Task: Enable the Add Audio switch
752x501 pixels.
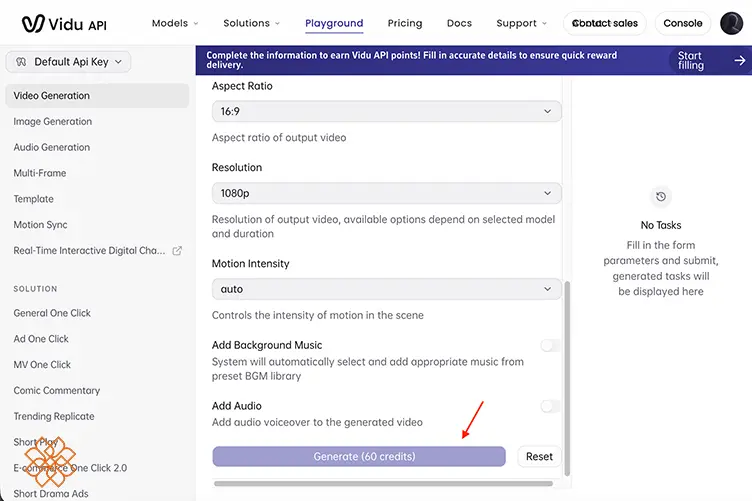Action: pos(550,407)
